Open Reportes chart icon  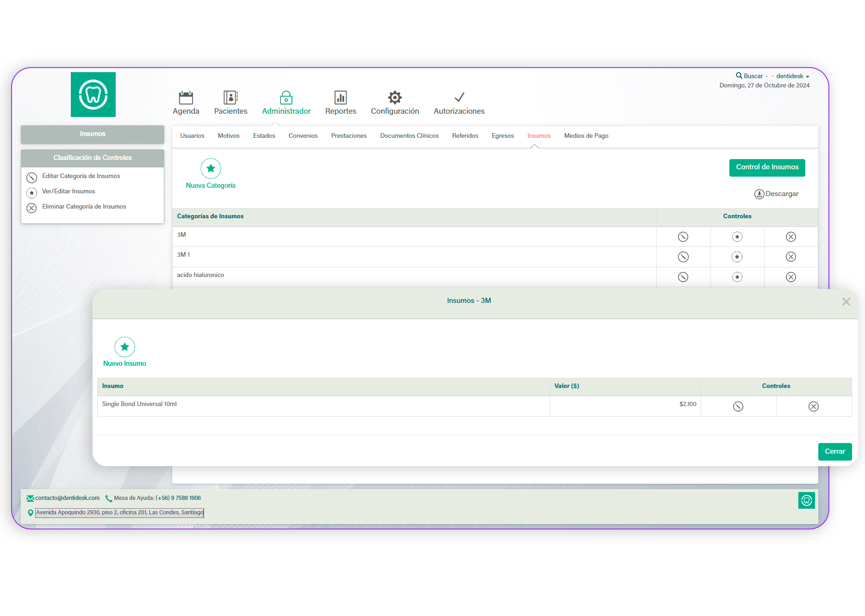tap(340, 98)
